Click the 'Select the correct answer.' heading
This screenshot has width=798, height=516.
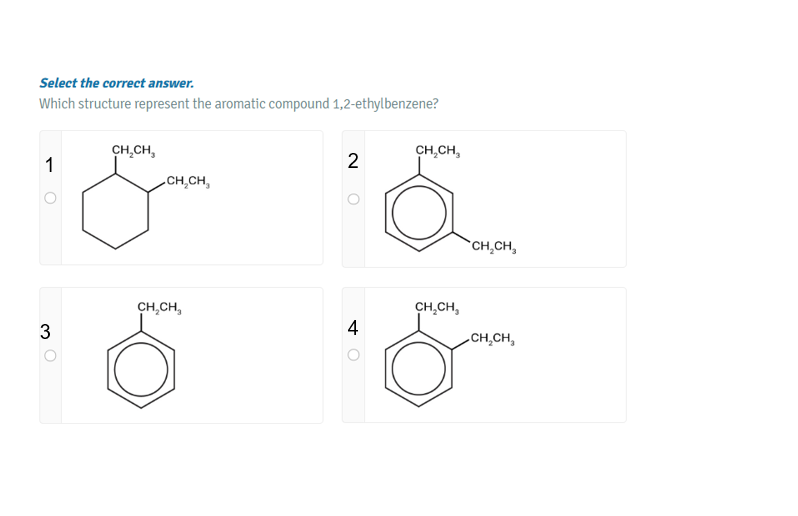[x=116, y=83]
